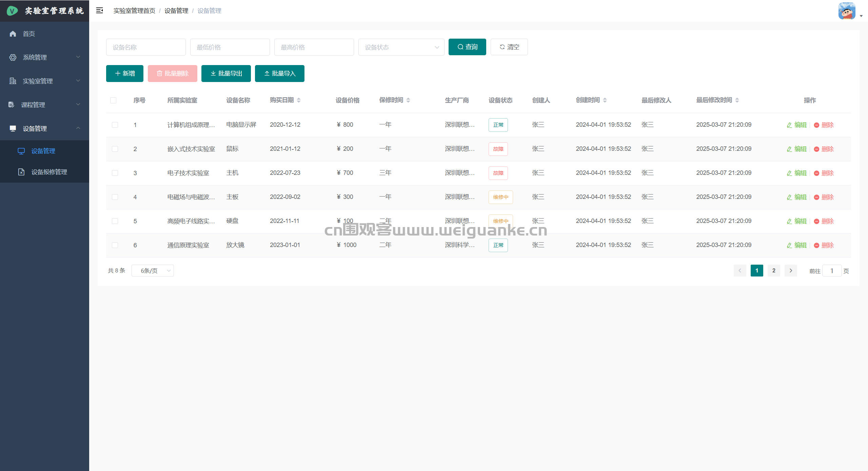The width and height of the screenshot is (868, 471).
Task: Collapse sidebar with the hamburger menu icon
Action: coord(99,11)
